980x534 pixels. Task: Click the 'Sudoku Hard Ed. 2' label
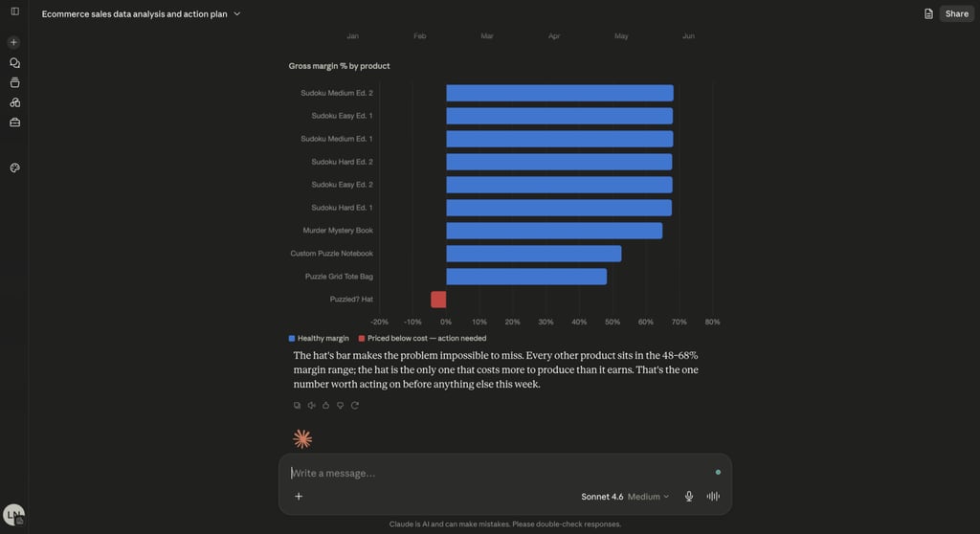pos(342,162)
